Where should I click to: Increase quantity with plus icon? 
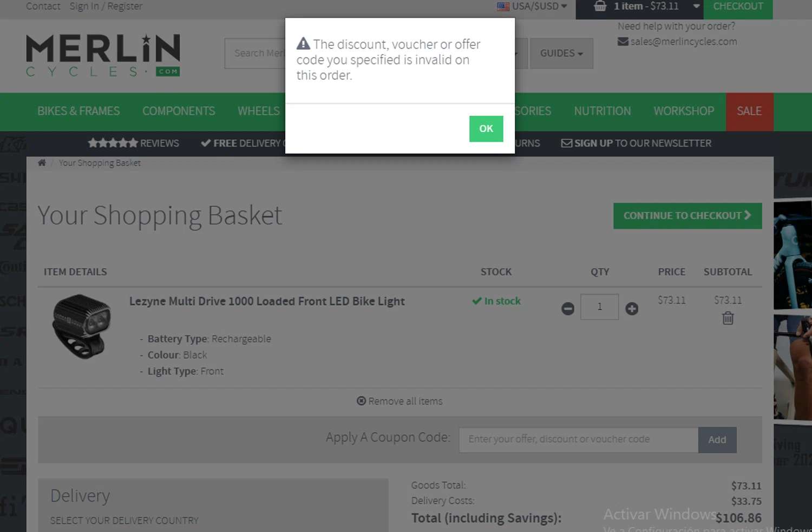click(632, 308)
